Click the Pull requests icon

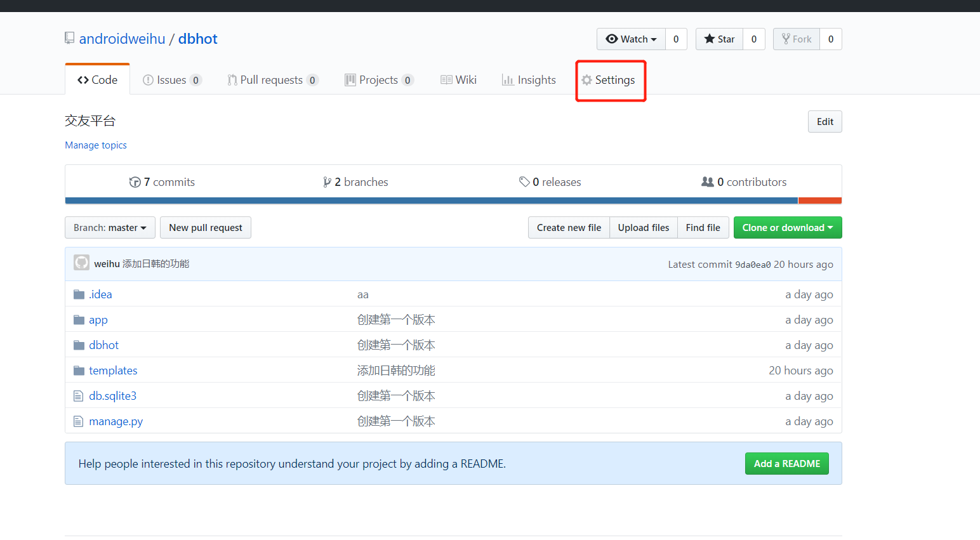(x=232, y=80)
